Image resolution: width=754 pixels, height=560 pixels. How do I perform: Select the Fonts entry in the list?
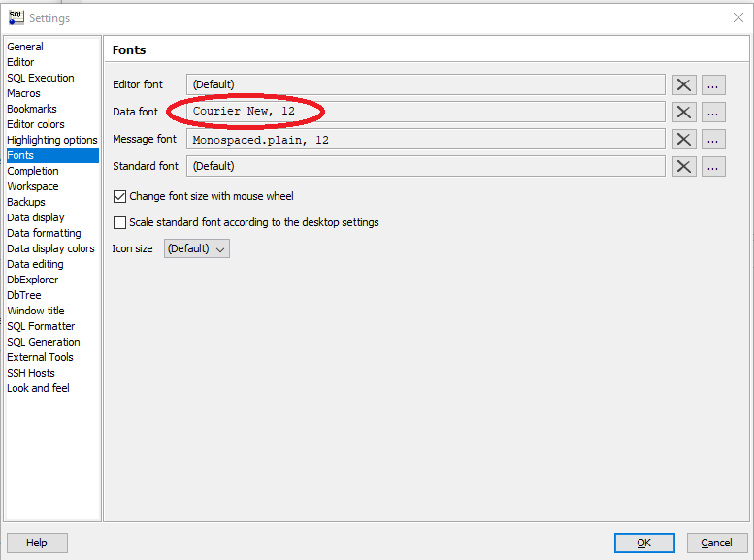(x=52, y=155)
